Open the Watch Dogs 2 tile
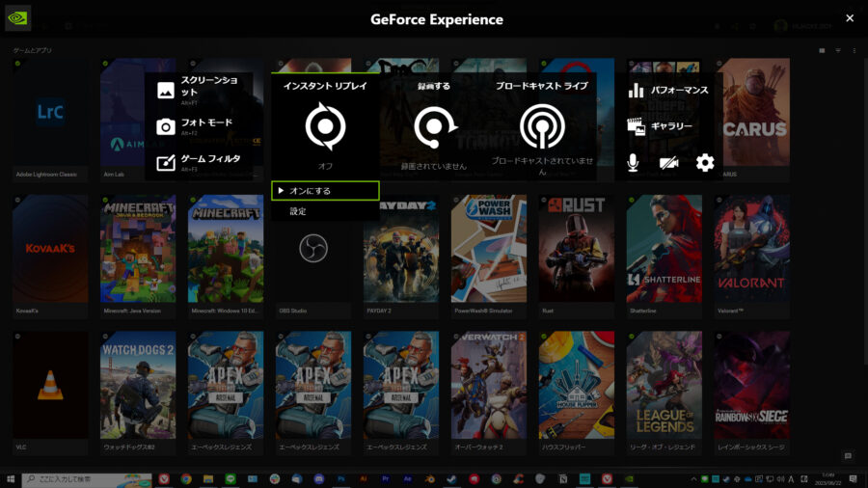Screen dimensions: 868x488 click(x=138, y=393)
